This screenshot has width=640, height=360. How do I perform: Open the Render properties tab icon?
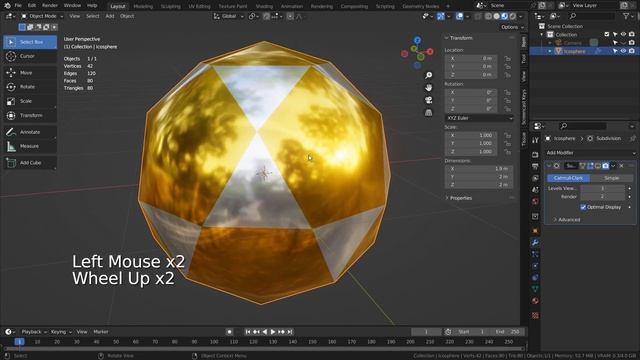pos(535,155)
